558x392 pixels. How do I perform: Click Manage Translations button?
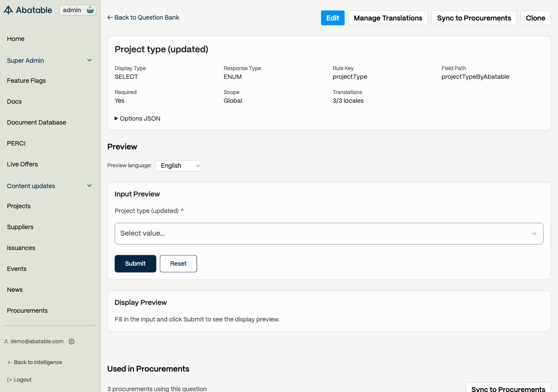(x=388, y=18)
